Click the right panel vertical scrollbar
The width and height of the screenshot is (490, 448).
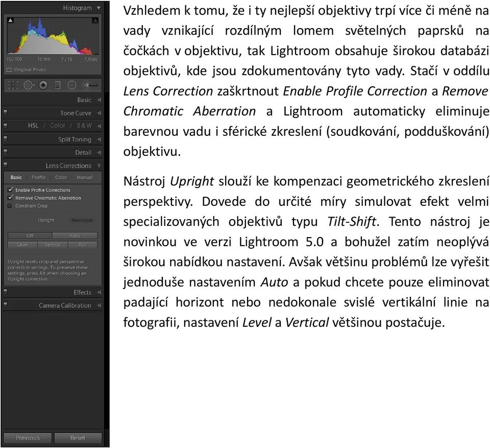tap(107, 47)
